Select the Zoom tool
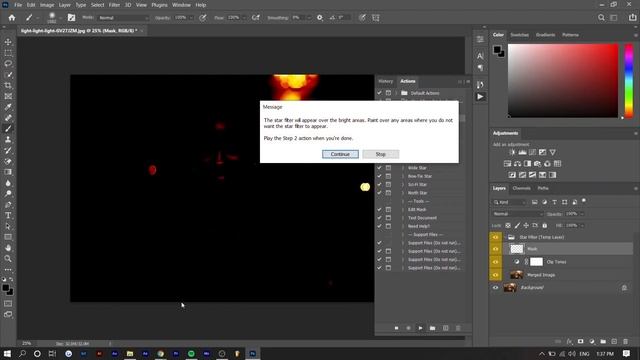 [8, 259]
